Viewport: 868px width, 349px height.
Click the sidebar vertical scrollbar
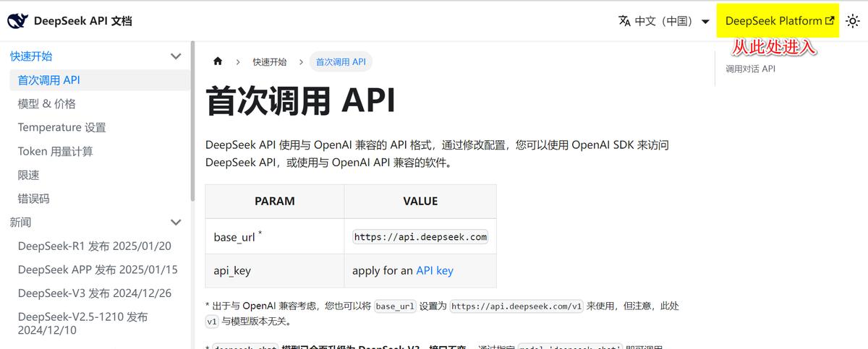192,121
